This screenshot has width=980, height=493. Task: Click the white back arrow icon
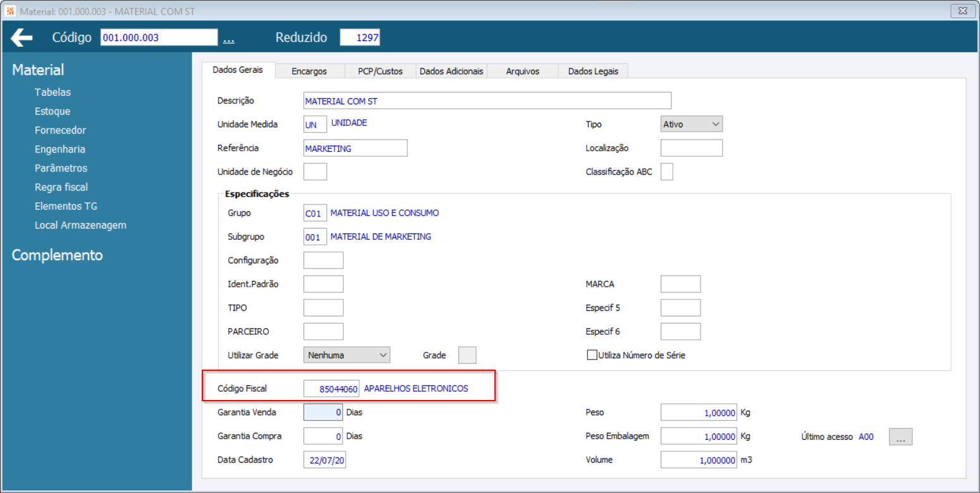tap(21, 37)
